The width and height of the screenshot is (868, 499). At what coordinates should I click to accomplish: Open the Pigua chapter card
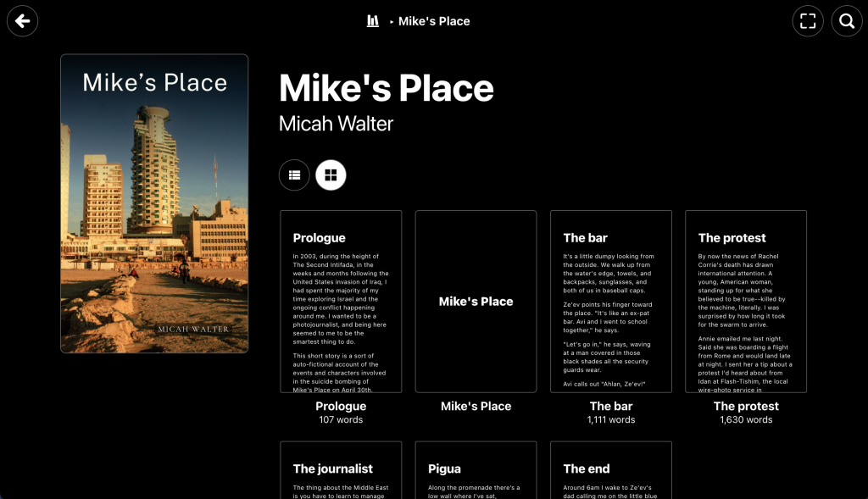pos(476,470)
